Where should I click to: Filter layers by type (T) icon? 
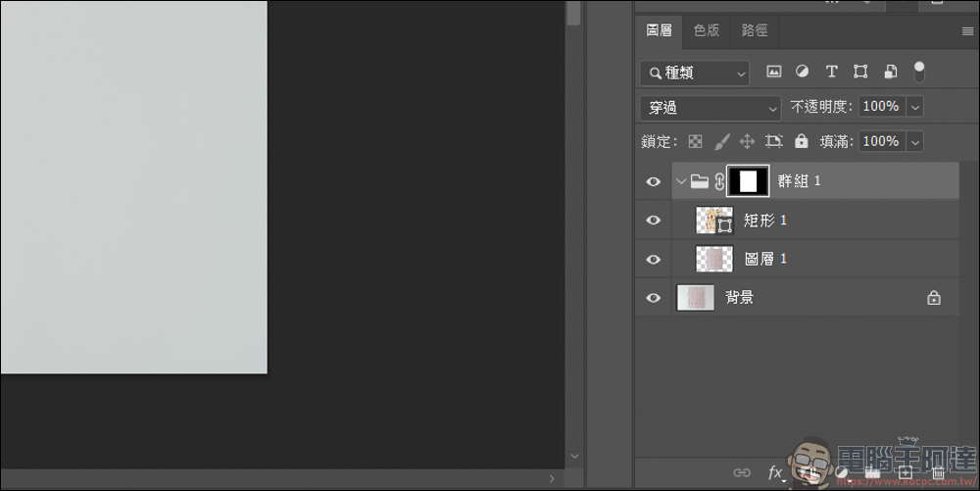point(831,72)
